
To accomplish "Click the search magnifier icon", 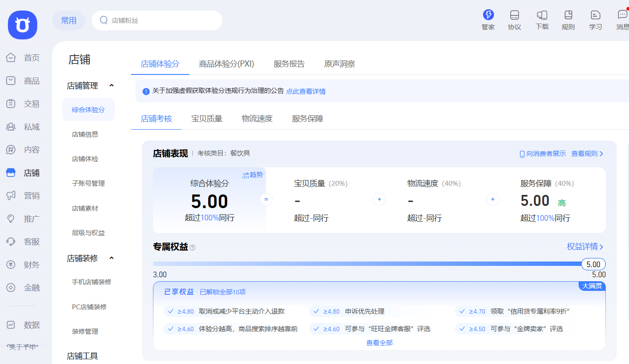I will 104,20.
